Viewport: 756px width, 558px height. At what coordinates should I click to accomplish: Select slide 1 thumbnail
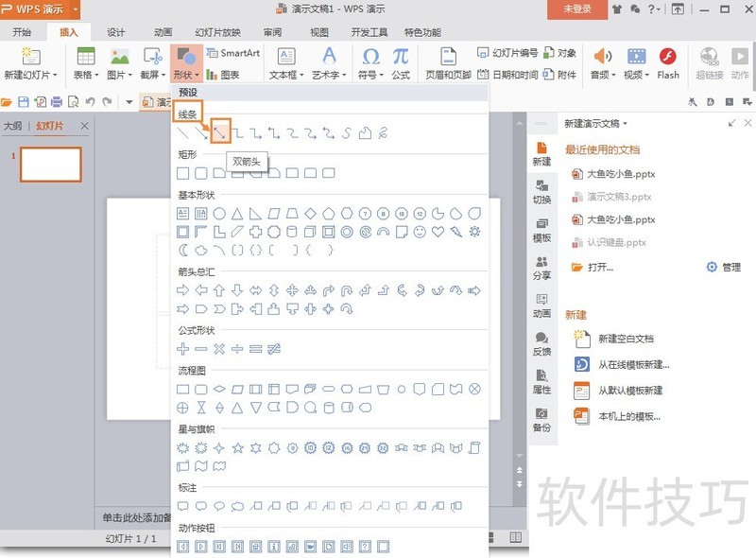click(x=51, y=165)
